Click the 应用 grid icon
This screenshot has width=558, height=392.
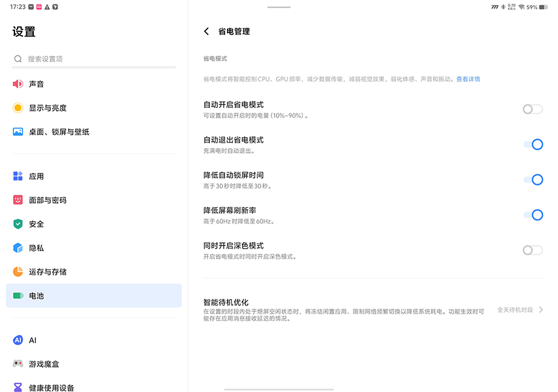(18, 176)
